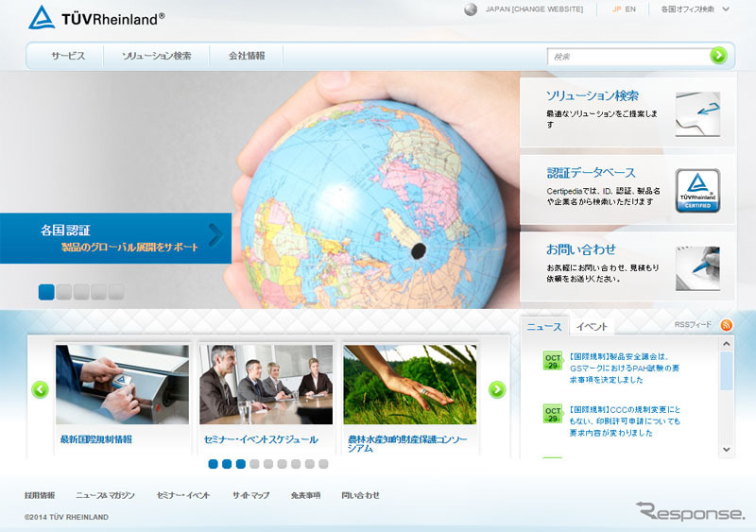Switch site language to EN
This screenshot has height=532, width=756.
tap(630, 9)
